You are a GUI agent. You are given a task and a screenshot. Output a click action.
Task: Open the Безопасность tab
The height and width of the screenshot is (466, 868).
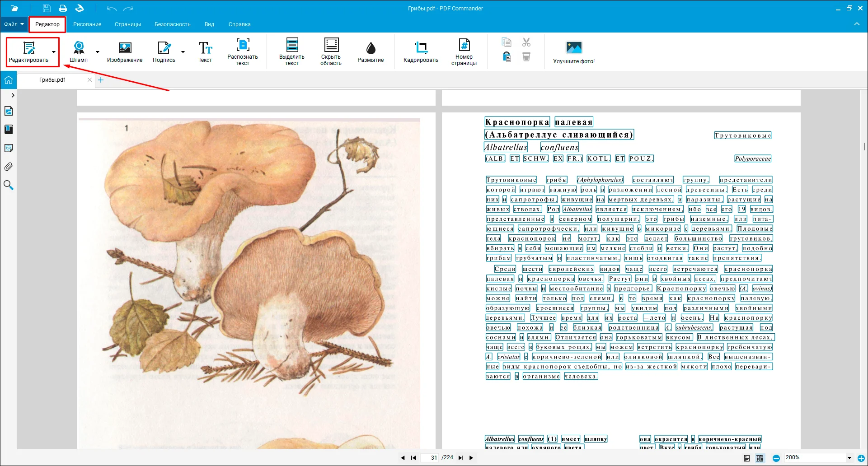click(x=173, y=24)
